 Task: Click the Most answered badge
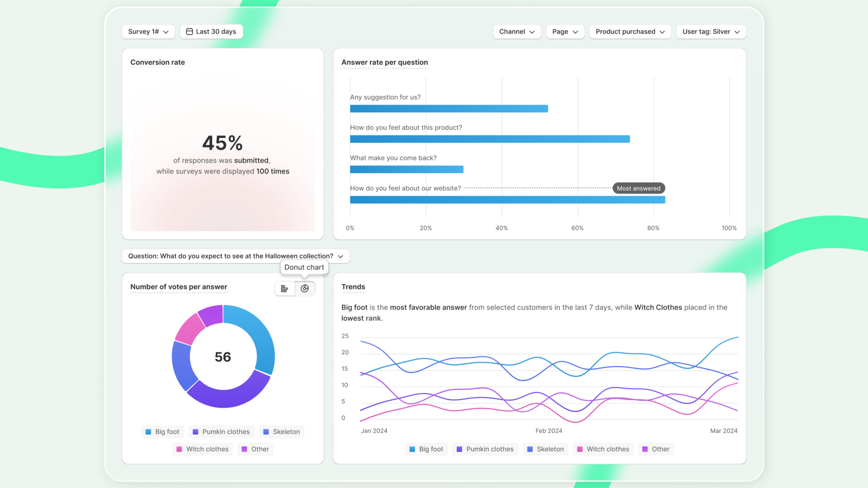click(639, 188)
